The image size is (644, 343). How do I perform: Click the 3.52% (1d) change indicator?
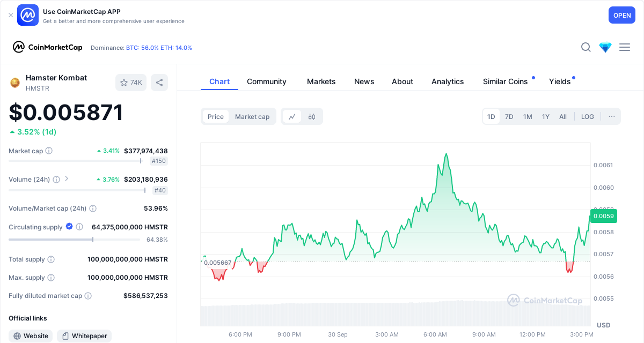pos(33,132)
